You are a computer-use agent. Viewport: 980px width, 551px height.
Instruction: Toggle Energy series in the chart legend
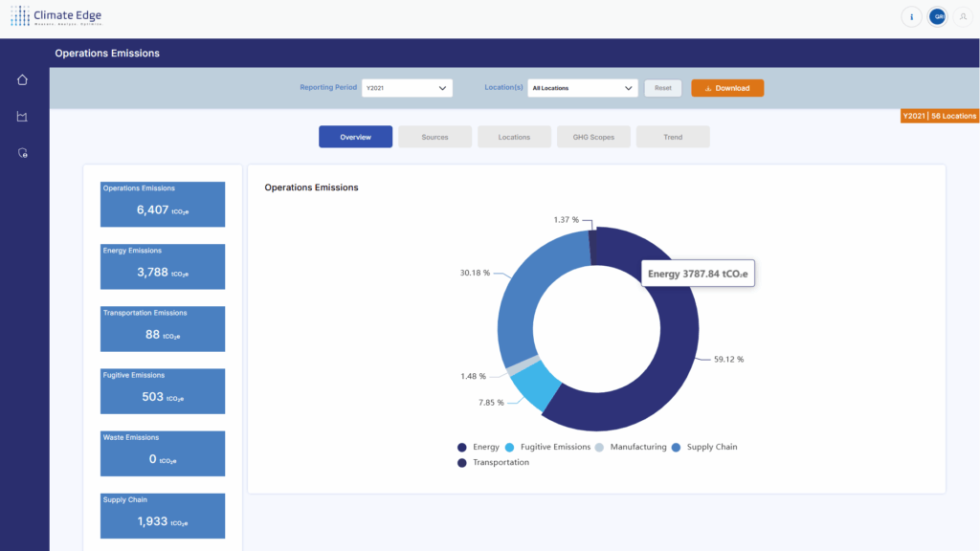[479, 447]
